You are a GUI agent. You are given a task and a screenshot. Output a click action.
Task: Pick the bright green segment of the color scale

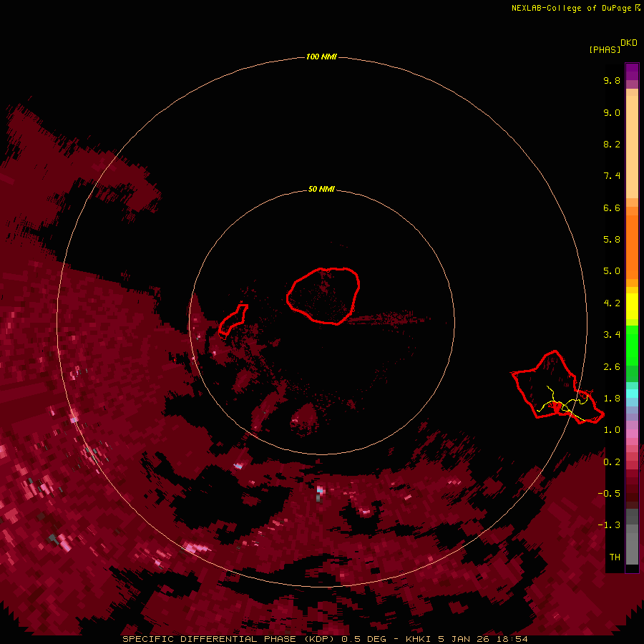click(632, 345)
